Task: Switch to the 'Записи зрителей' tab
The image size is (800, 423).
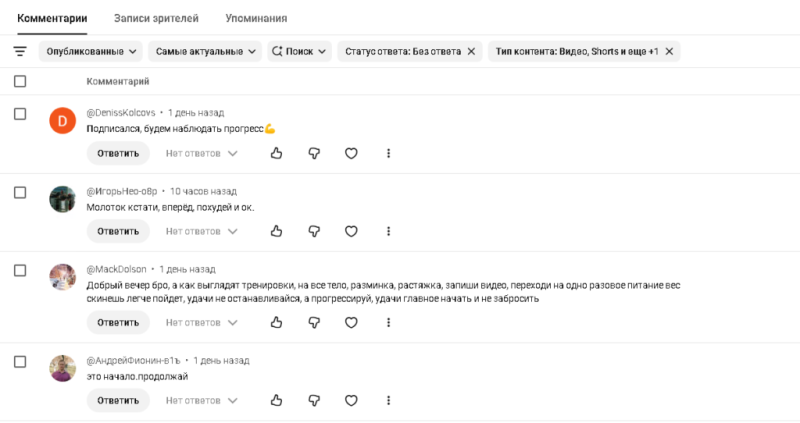Action: (156, 18)
